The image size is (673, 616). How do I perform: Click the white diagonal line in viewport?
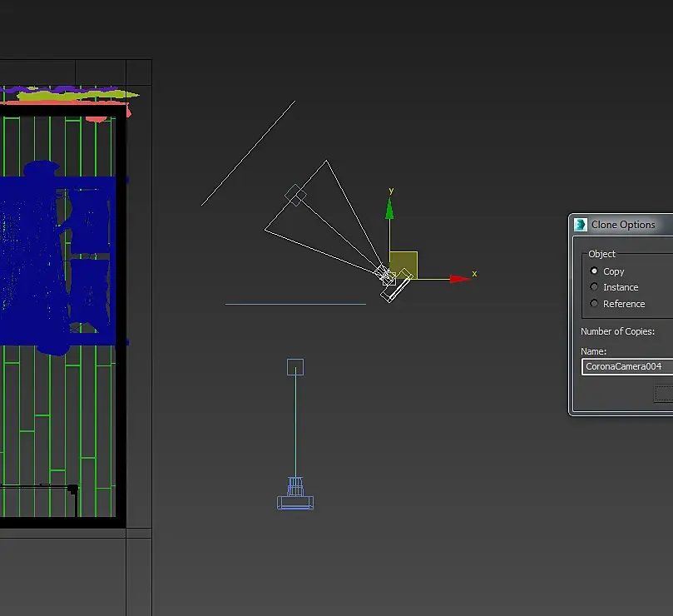point(248,153)
